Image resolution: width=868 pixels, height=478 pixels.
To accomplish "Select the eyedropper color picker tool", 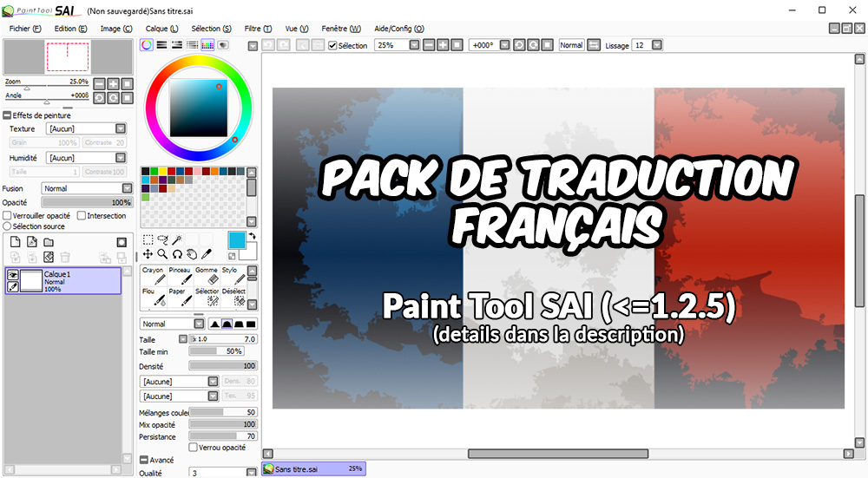I will pos(207,254).
